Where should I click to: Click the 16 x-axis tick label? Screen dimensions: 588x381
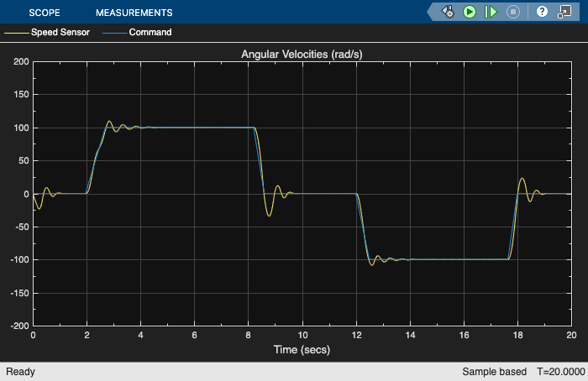[x=464, y=335]
